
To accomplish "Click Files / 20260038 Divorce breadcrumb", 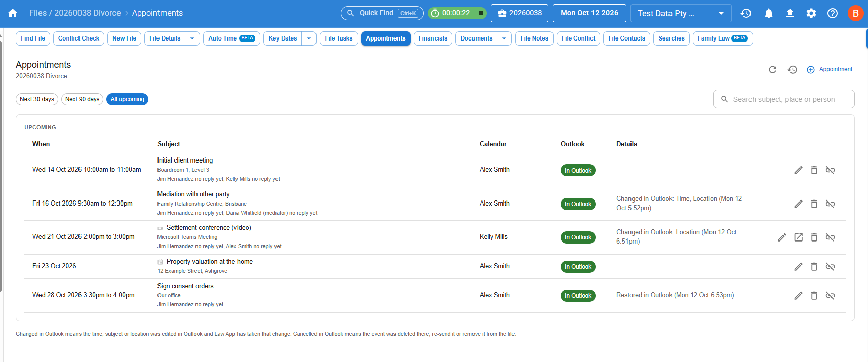I will 75,13.
